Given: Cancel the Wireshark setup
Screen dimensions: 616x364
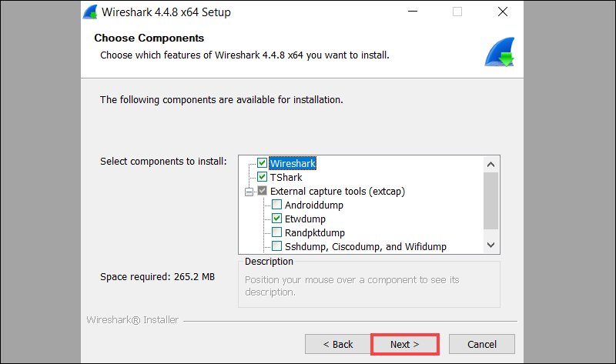Looking at the screenshot, I should point(482,344).
